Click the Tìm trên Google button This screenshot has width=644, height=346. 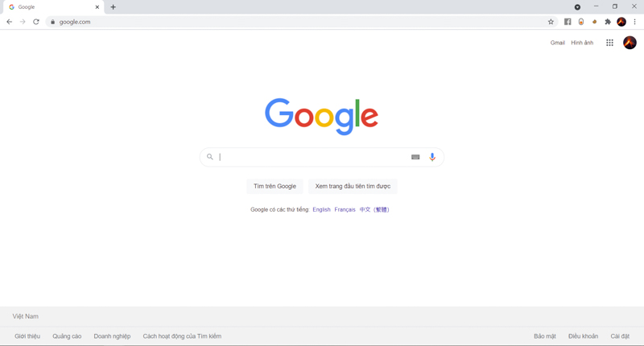(x=275, y=187)
